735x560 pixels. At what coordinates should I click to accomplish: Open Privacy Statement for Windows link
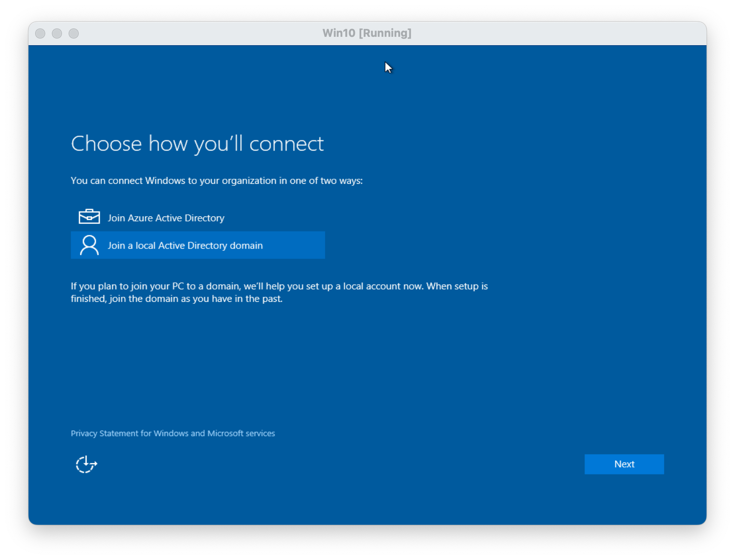pos(172,434)
